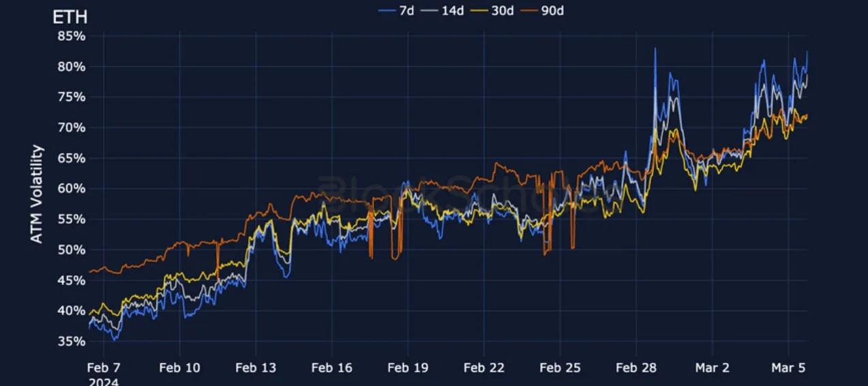Click the 40% y-axis label
The height and width of the screenshot is (386, 868).
71,310
